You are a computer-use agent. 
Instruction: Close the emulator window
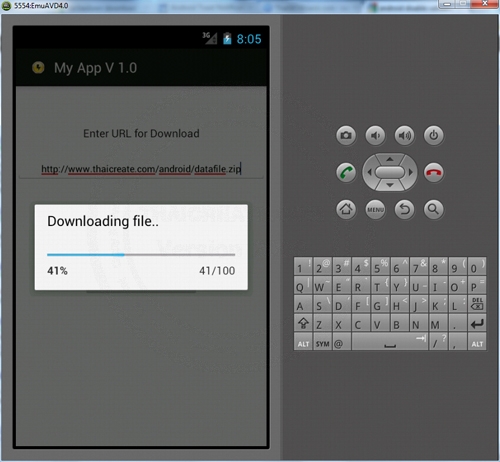(485, 4)
